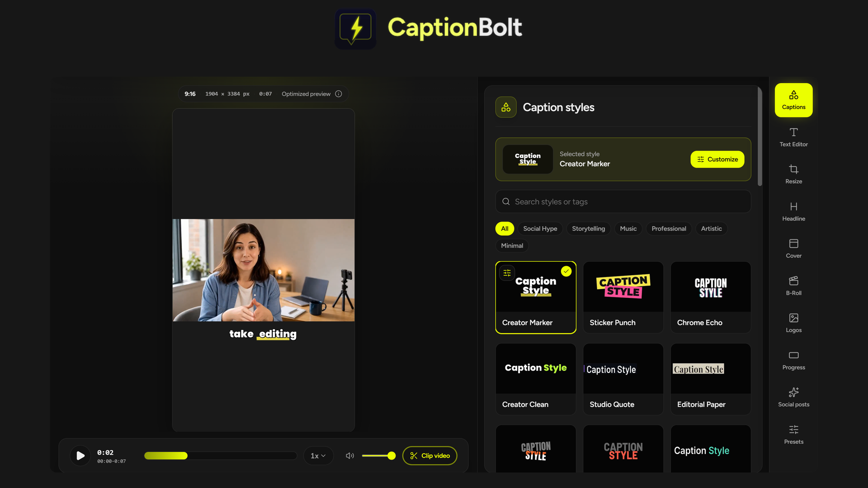Select the Creator Clean style card

click(x=536, y=379)
